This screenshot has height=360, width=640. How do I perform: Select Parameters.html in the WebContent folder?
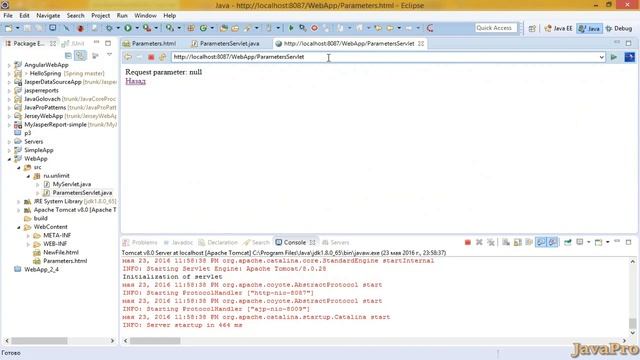pyautogui.click(x=65, y=261)
